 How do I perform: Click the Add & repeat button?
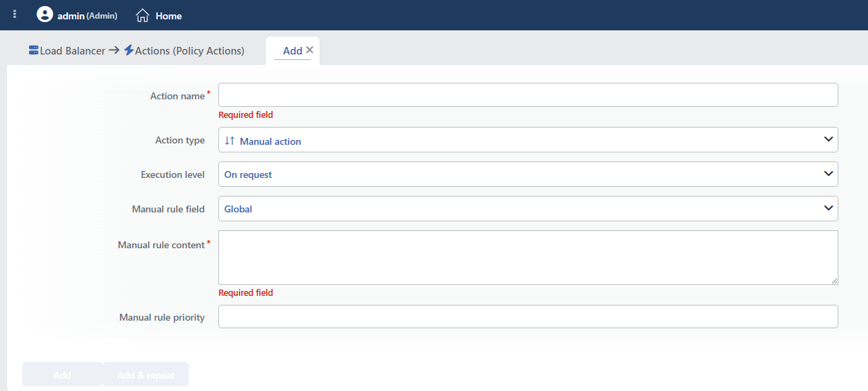[x=146, y=374]
